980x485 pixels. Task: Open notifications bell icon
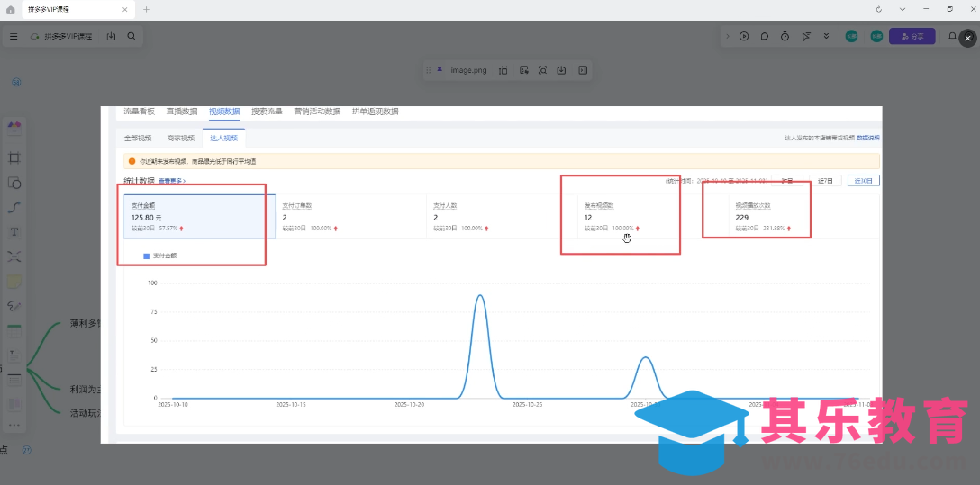point(952,37)
